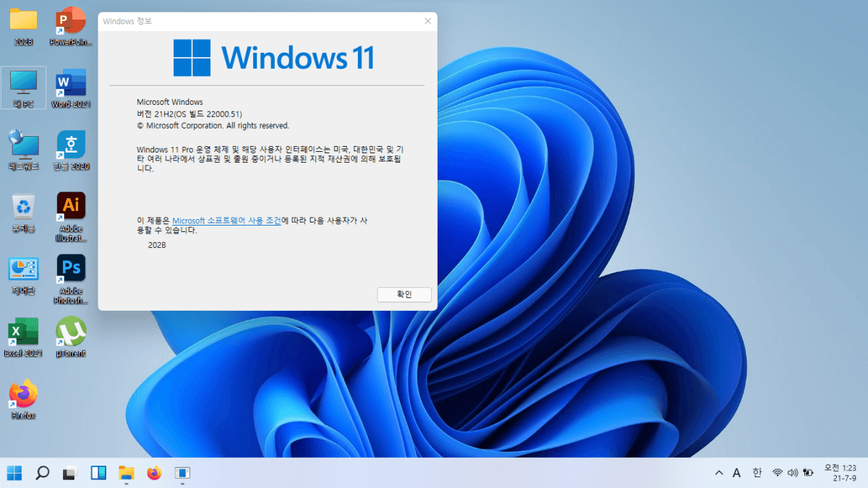Image resolution: width=868 pixels, height=488 pixels.
Task: Open Firefox desktop shortcut
Action: click(x=24, y=399)
